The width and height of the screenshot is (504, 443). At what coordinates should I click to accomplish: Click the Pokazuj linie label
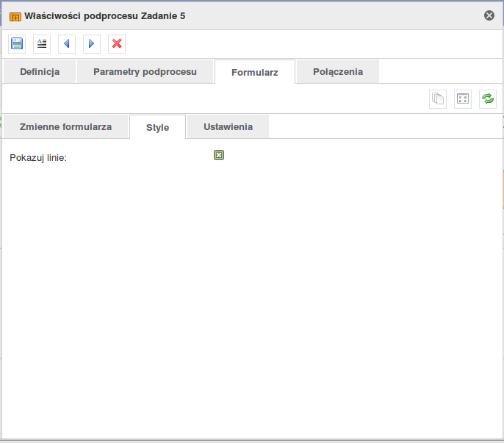tap(38, 158)
